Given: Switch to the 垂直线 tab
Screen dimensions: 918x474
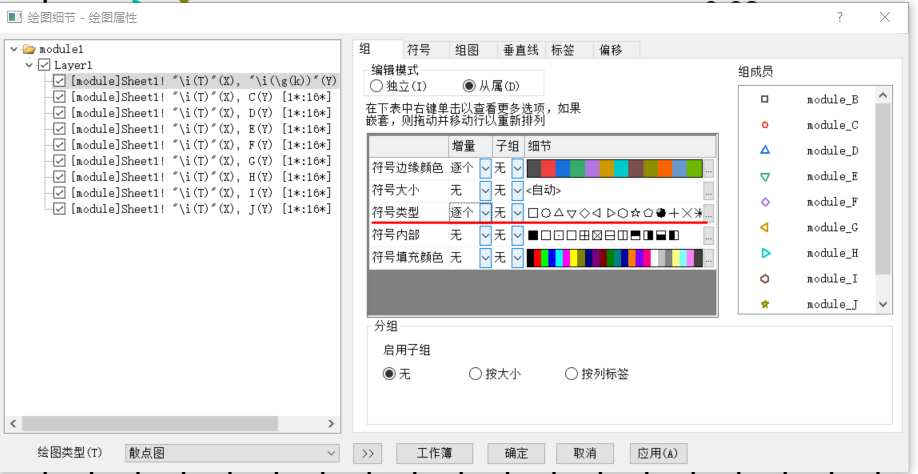Looking at the screenshot, I should [x=520, y=50].
